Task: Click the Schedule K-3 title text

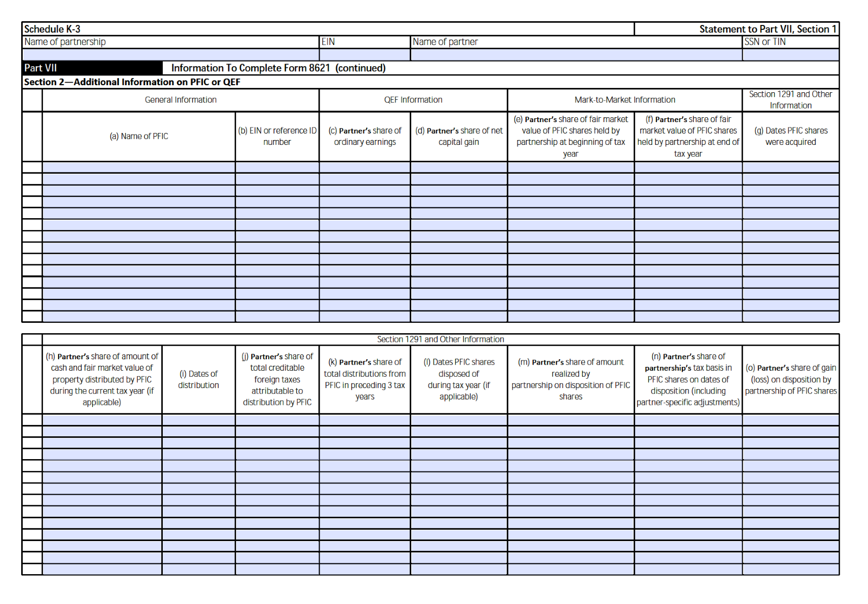Action: (x=52, y=29)
